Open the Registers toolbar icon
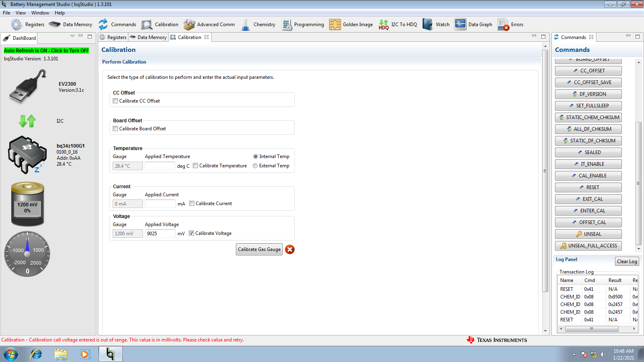The height and width of the screenshot is (362, 644). pos(17,25)
